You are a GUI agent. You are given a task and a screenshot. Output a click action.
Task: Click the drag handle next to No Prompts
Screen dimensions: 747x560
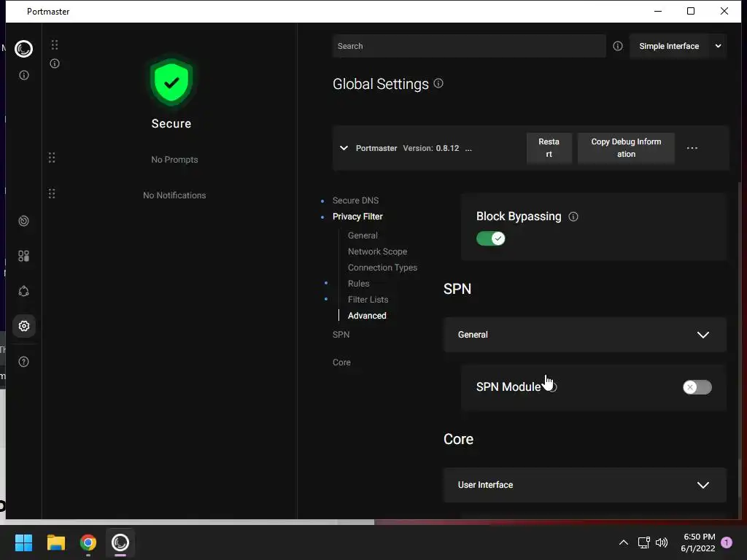(52, 157)
